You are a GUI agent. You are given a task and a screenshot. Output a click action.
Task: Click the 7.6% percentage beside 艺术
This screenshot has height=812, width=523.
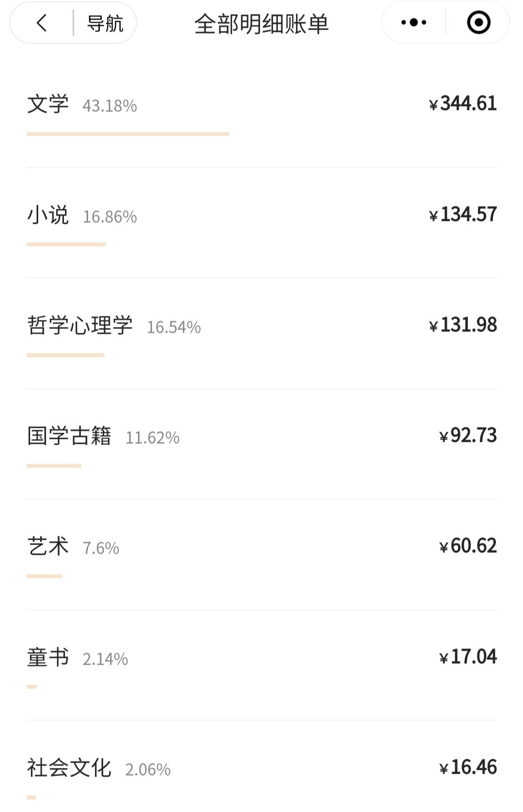101,548
